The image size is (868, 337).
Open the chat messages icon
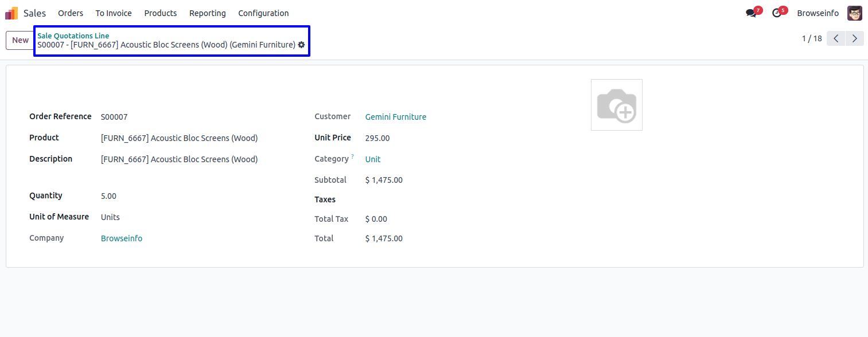click(x=751, y=13)
